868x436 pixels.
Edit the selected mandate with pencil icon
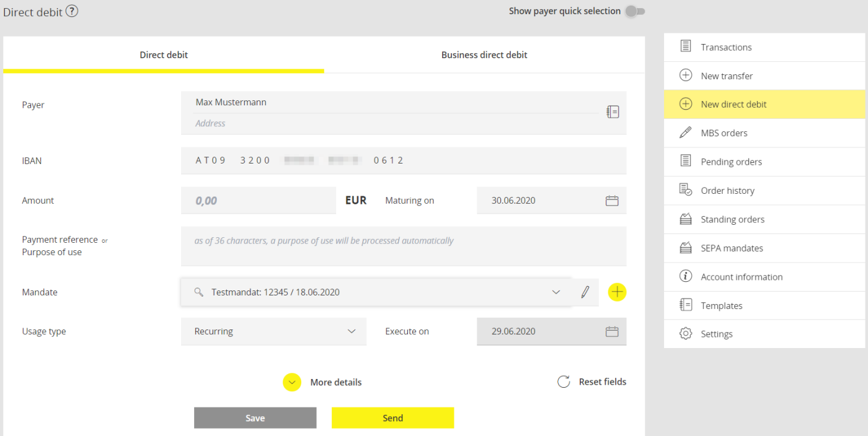pyautogui.click(x=585, y=292)
